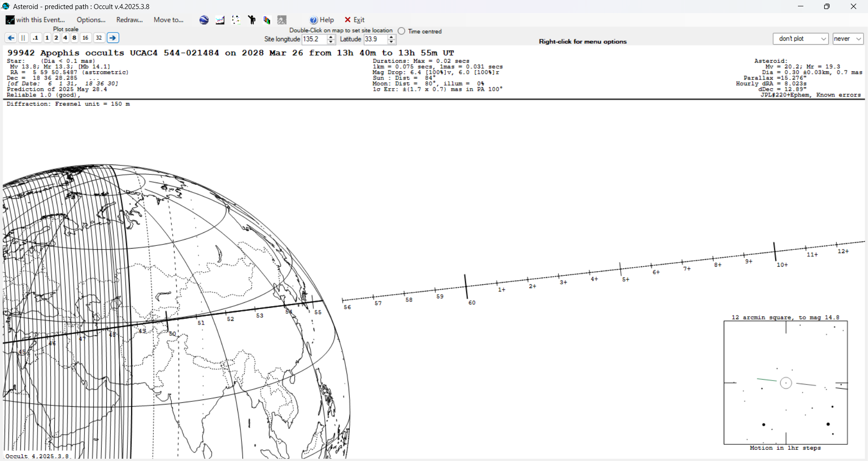Viewport: 868px width, 461px height.
Task: Open the "never" dropdown
Action: coord(848,39)
